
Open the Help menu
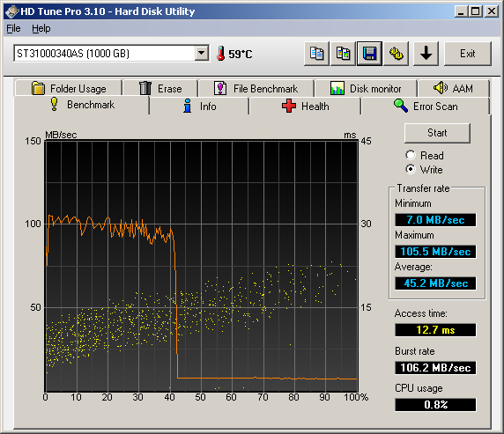pos(41,28)
